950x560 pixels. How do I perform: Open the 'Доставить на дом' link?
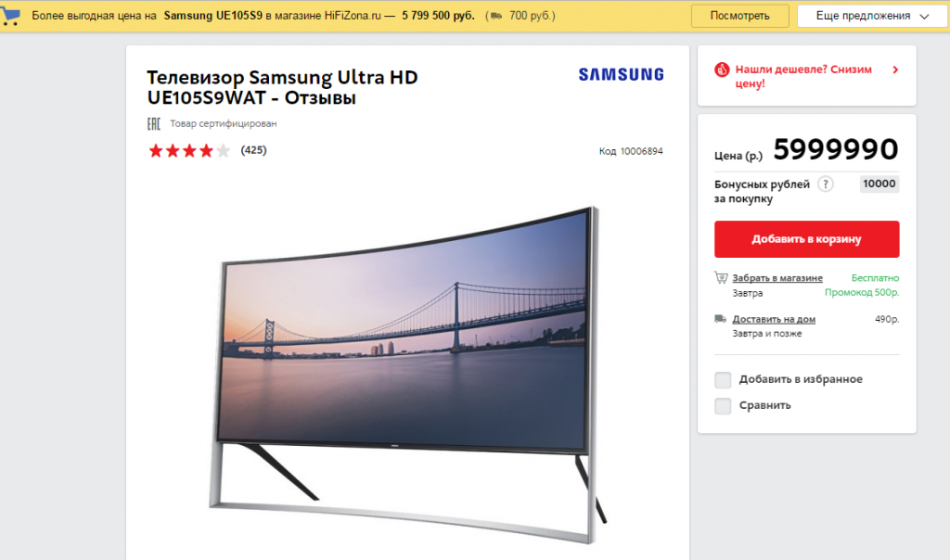(x=774, y=319)
